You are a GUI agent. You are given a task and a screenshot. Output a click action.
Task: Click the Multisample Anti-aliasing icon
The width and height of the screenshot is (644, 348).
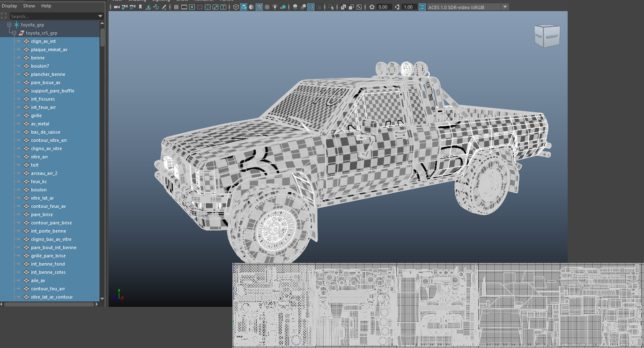coord(311,7)
